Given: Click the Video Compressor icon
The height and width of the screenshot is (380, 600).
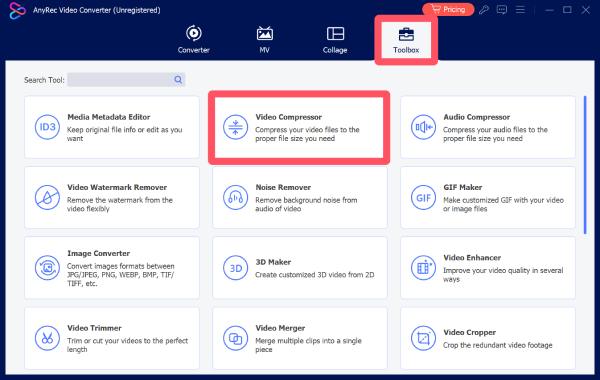Looking at the screenshot, I should [235, 127].
